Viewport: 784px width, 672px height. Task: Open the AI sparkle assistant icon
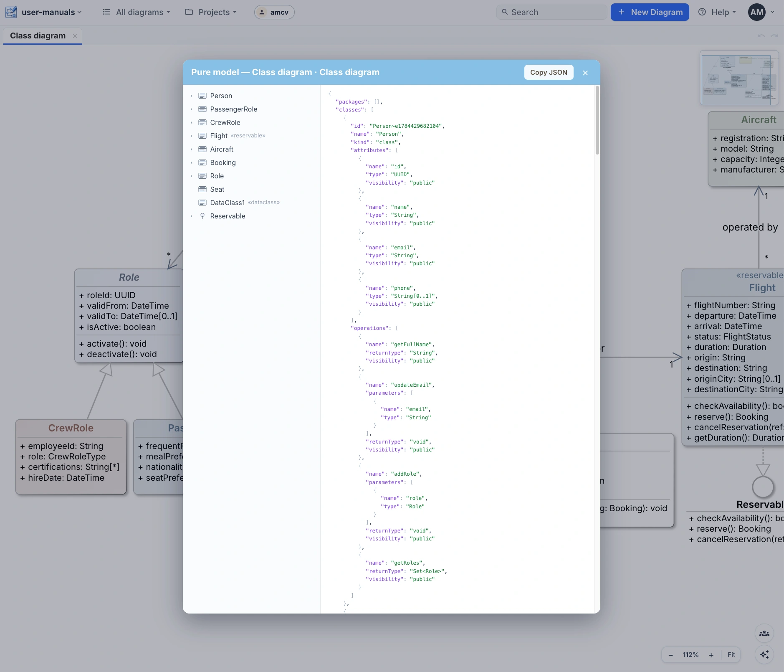(x=764, y=654)
